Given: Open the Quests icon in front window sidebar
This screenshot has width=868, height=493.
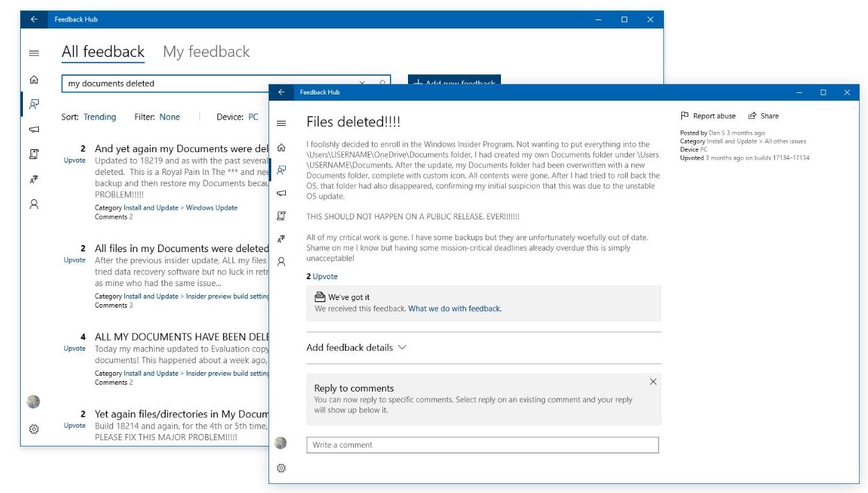Looking at the screenshot, I should [281, 216].
